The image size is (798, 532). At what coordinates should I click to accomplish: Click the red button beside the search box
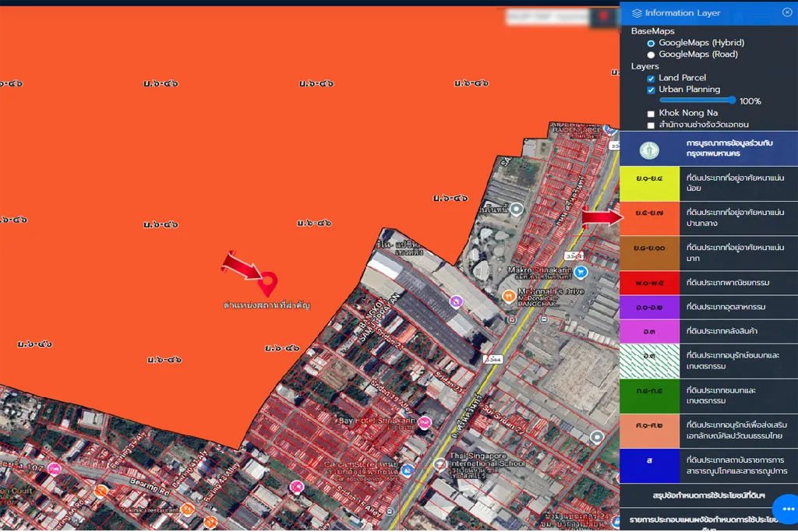tap(604, 16)
